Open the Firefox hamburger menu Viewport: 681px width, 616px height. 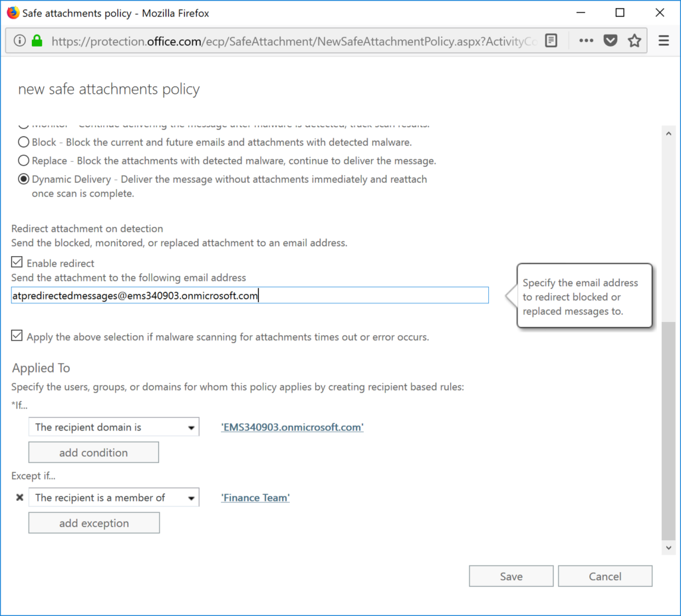coord(663,40)
